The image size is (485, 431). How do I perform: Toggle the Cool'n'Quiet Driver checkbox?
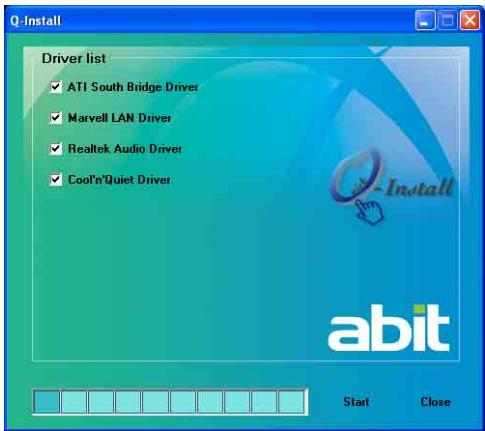point(56,180)
